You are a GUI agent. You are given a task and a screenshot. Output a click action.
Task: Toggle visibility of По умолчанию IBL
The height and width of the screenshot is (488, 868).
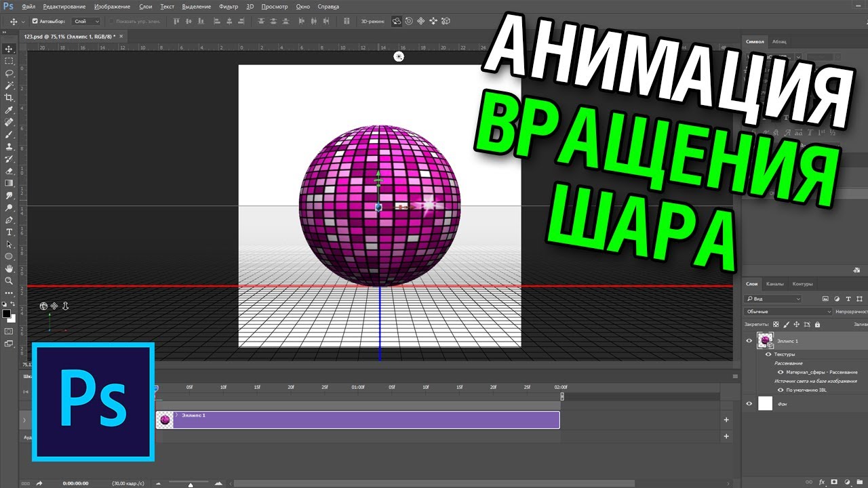pyautogui.click(x=781, y=390)
